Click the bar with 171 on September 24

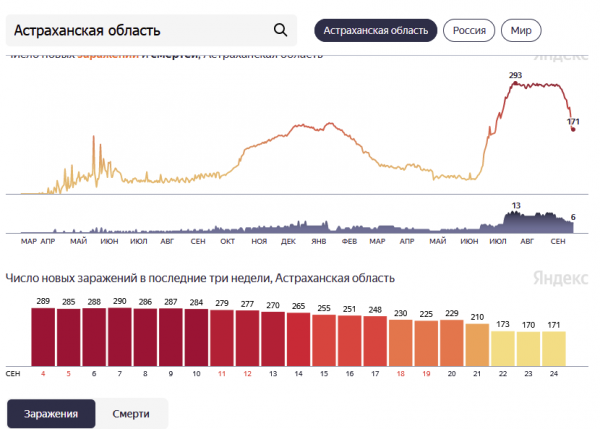pos(554,348)
